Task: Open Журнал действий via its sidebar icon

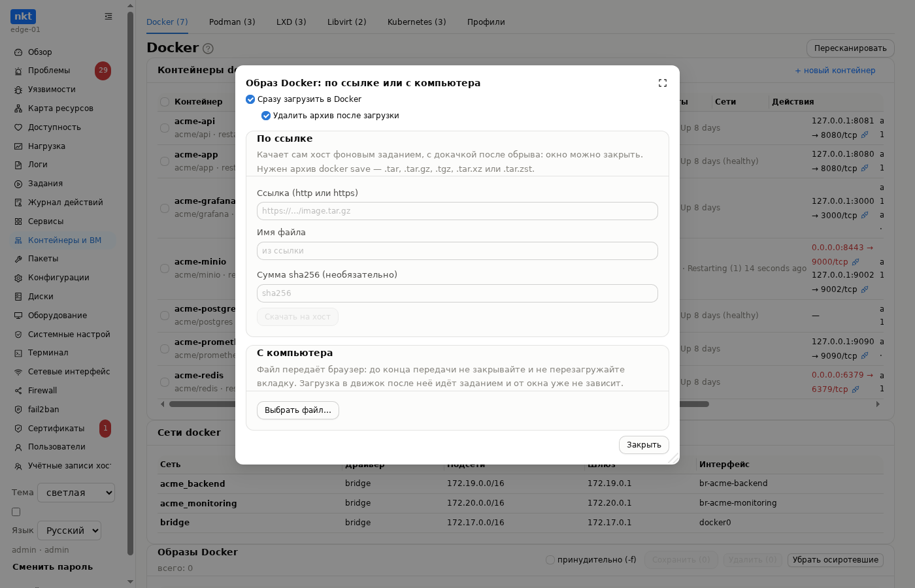Action: [18, 203]
